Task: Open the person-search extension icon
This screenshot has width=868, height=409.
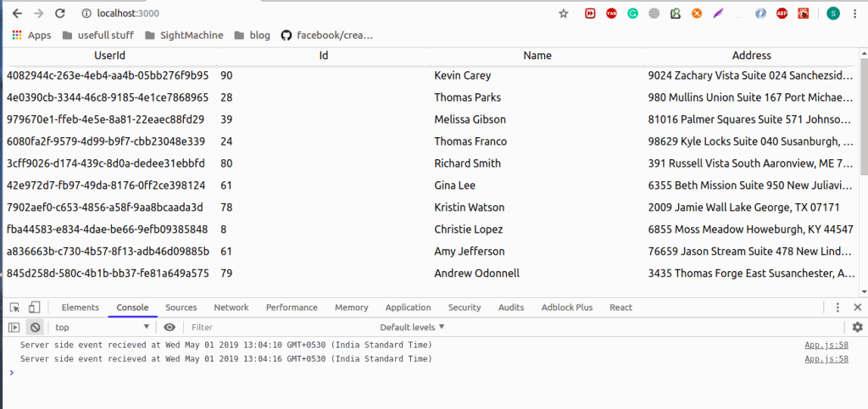Action: [x=676, y=14]
